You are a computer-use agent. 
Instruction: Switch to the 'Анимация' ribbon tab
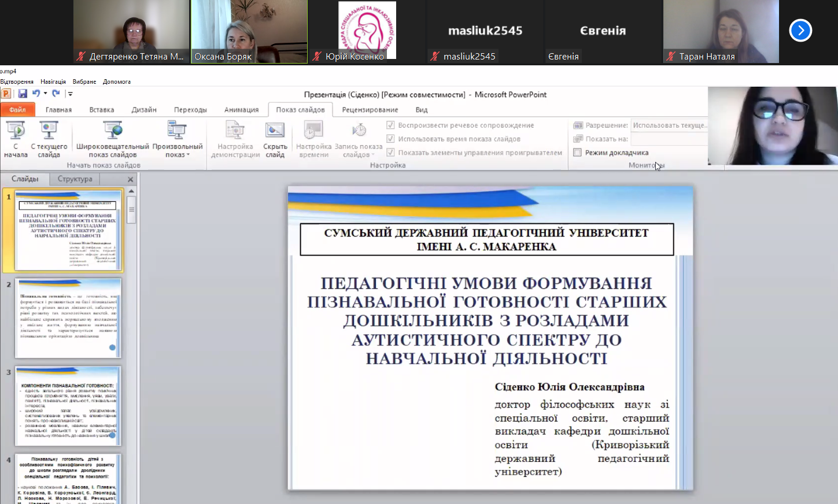point(241,110)
